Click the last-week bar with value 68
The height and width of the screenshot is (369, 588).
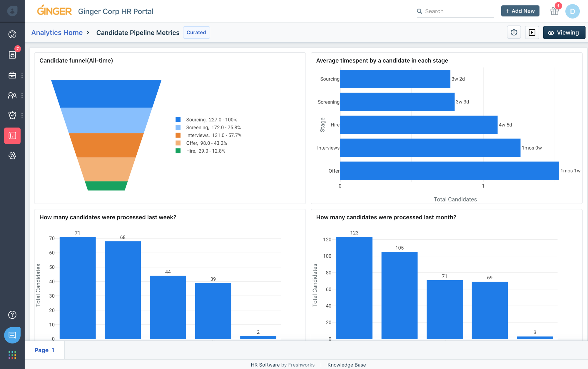123,290
